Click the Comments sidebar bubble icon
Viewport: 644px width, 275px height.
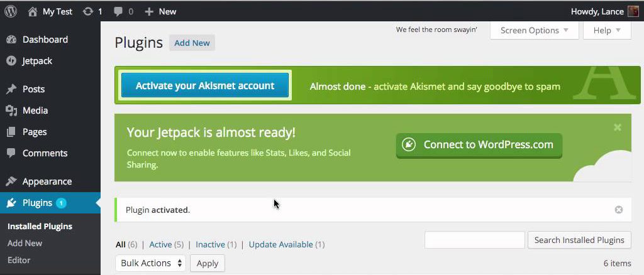click(x=11, y=153)
